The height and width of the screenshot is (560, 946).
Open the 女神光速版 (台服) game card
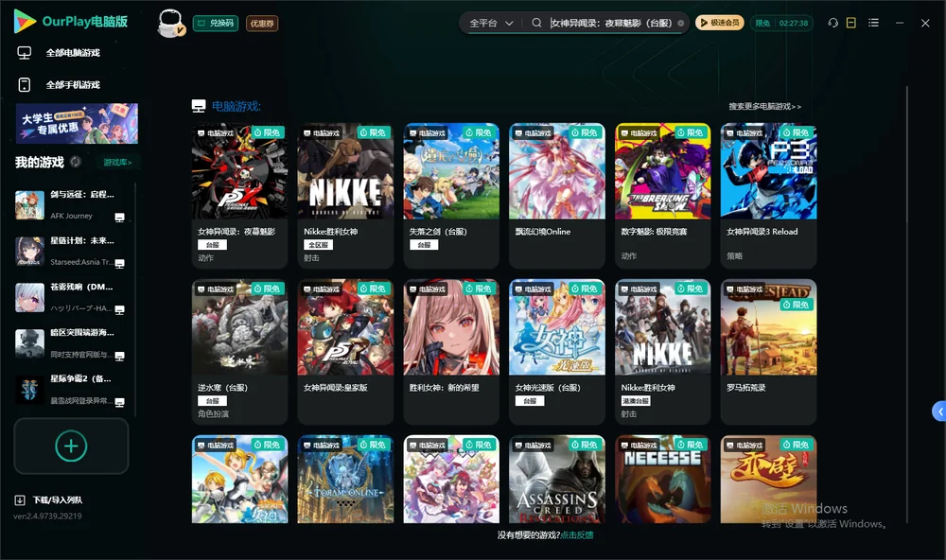[x=557, y=352]
